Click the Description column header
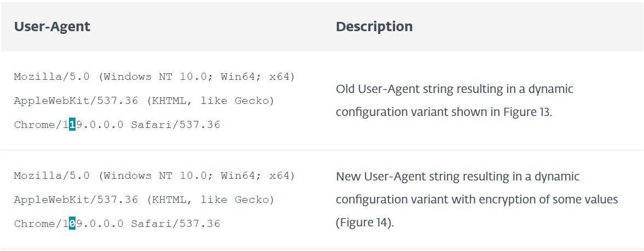Screen dimensions: 644x251 coord(374,27)
